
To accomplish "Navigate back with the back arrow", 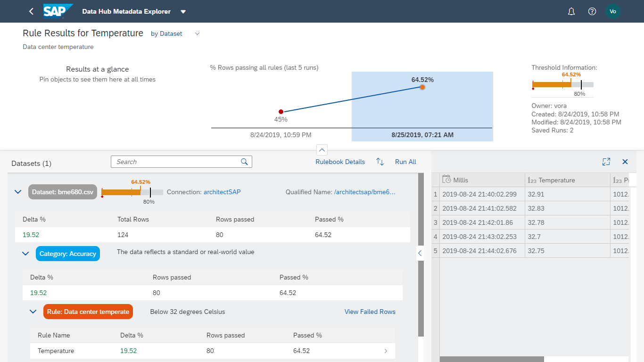I will (31, 11).
